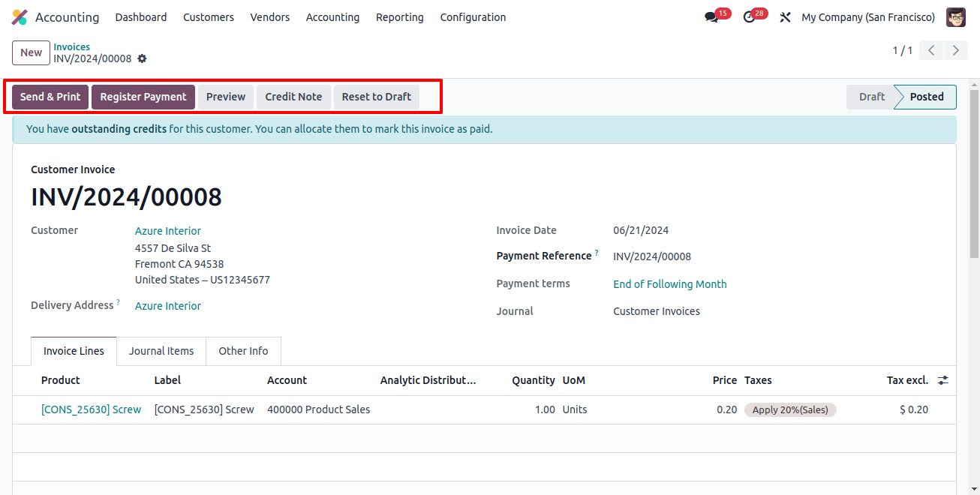Click the Analytic Distribution column header
The width and height of the screenshot is (980, 495).
pyautogui.click(x=428, y=380)
